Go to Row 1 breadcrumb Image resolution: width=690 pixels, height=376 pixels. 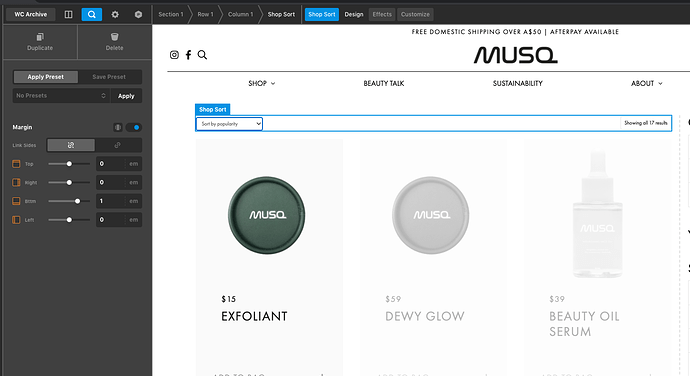tap(205, 15)
